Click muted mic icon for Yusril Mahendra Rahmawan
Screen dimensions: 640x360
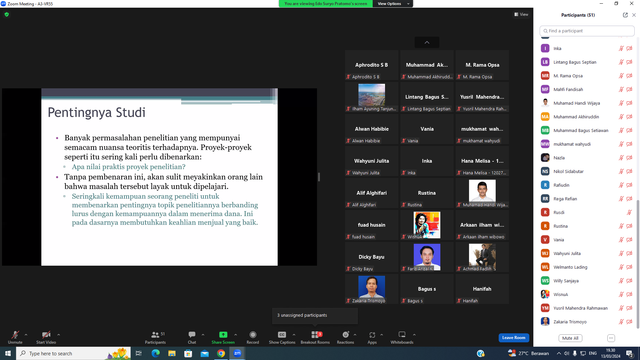[x=621, y=308]
